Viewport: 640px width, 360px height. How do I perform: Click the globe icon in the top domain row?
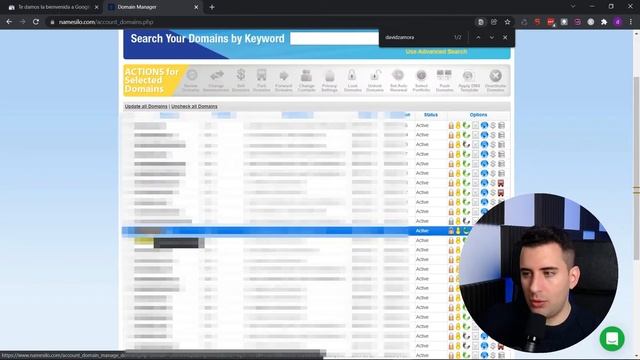pyautogui.click(x=484, y=125)
